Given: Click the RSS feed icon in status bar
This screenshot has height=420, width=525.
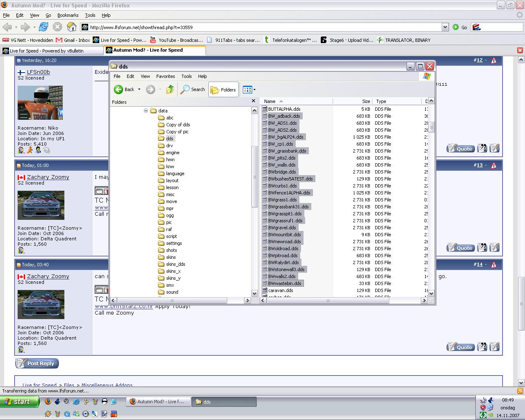Looking at the screenshot, I should point(520,391).
